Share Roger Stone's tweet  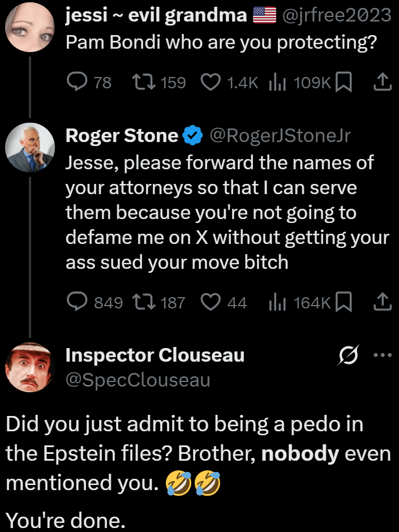click(x=383, y=302)
